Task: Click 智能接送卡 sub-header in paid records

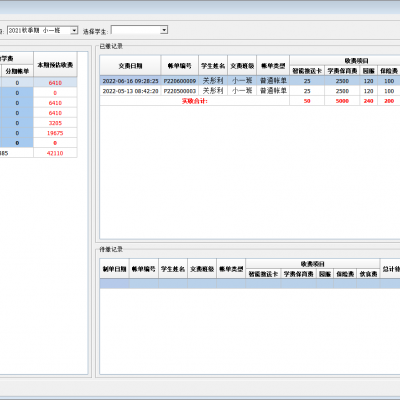Action: [x=307, y=71]
